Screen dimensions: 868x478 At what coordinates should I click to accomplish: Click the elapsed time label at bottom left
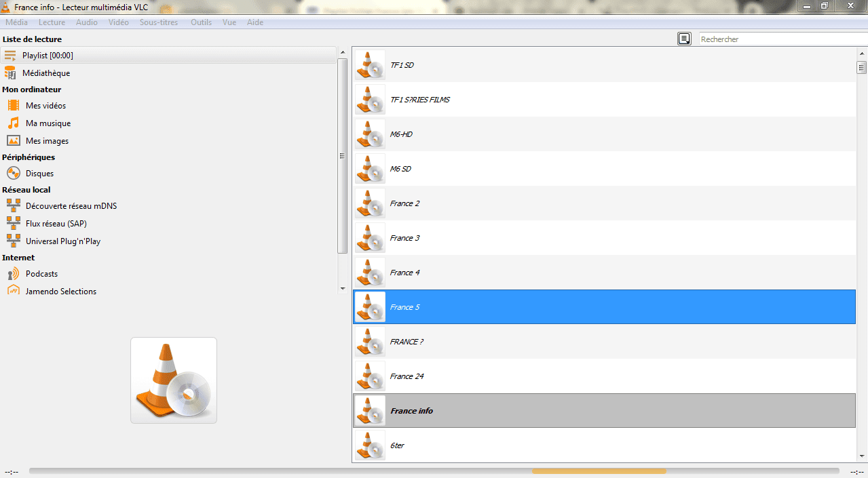point(12,472)
